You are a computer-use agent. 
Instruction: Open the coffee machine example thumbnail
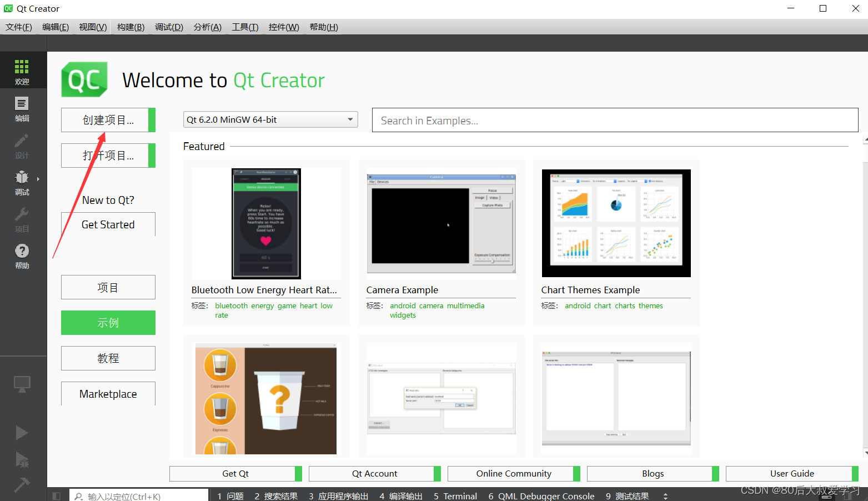266,398
